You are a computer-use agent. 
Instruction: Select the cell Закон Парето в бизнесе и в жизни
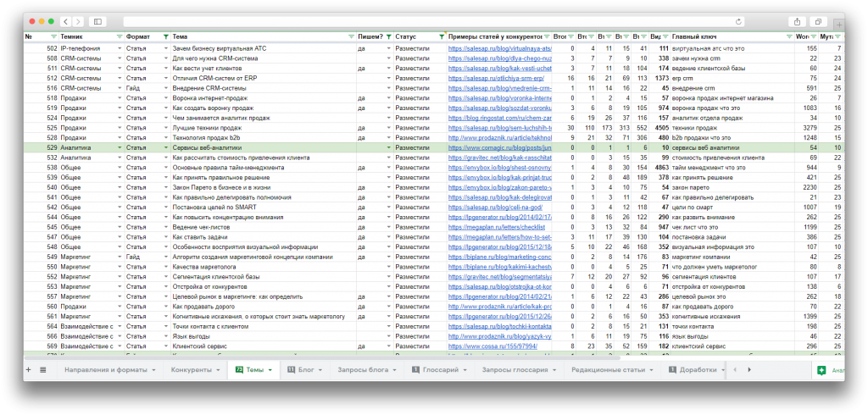(x=263, y=187)
